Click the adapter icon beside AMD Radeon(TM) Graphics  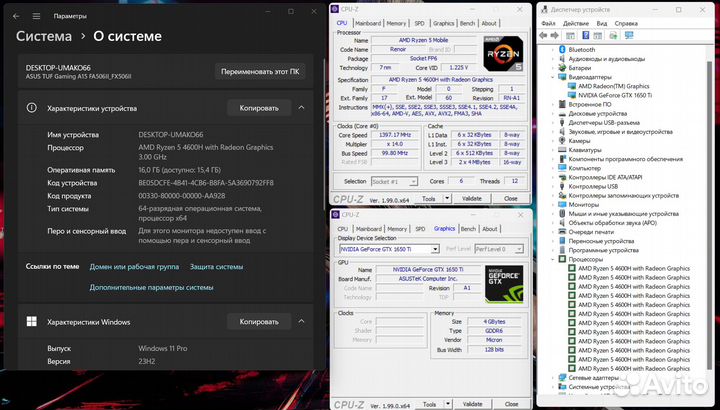click(x=572, y=86)
